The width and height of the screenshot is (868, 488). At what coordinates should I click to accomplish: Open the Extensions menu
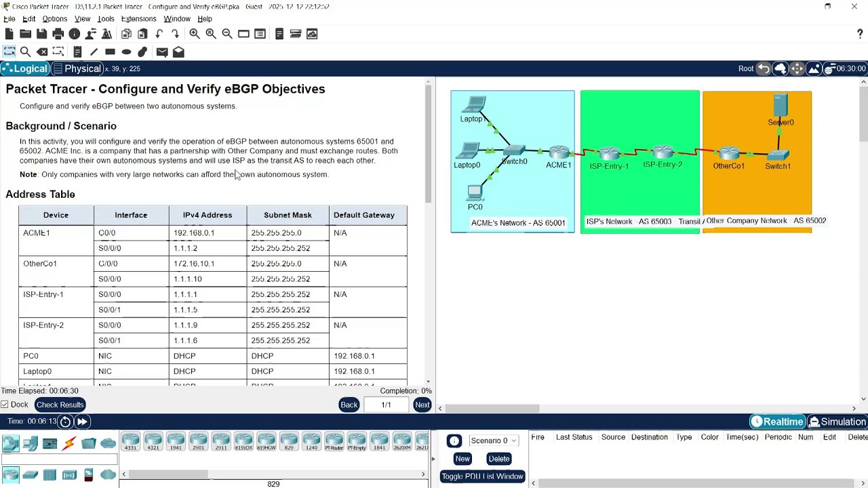click(138, 19)
